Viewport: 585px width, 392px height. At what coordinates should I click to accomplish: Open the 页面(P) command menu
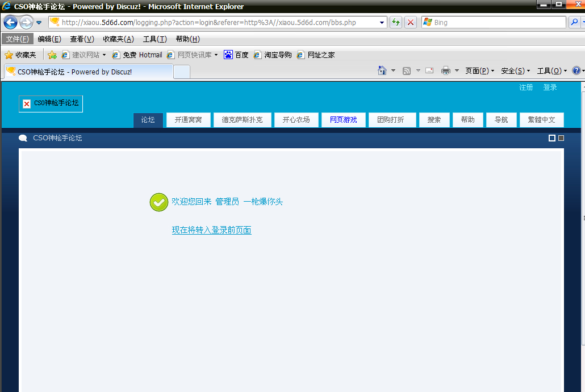479,70
